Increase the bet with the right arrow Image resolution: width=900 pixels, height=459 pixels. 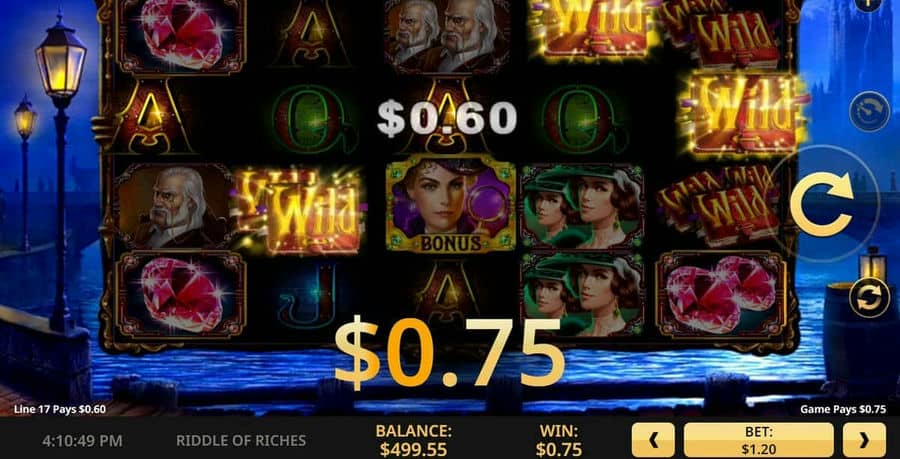coord(864,440)
